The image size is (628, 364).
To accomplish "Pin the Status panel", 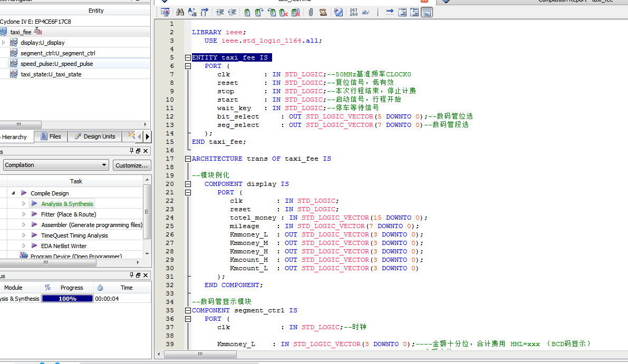I will click(x=131, y=275).
